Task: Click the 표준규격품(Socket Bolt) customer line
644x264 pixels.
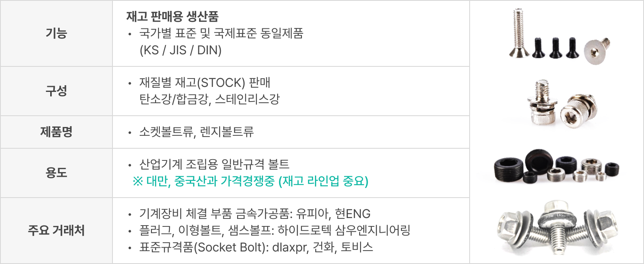Action: (256, 247)
